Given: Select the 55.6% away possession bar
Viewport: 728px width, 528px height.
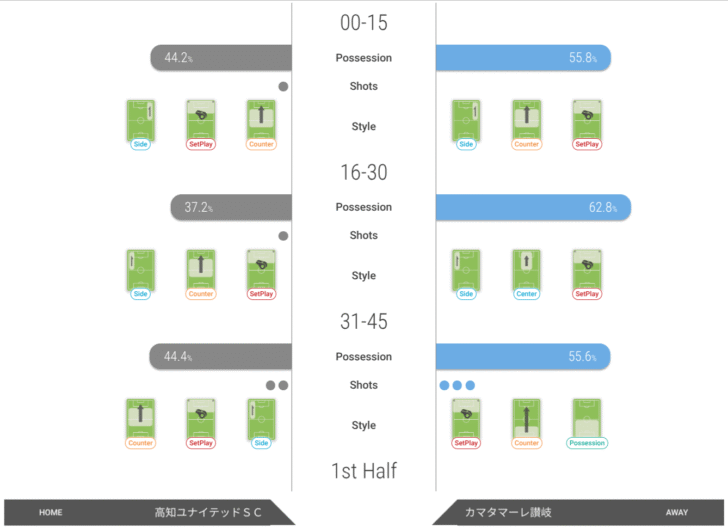Looking at the screenshot, I should [523, 356].
